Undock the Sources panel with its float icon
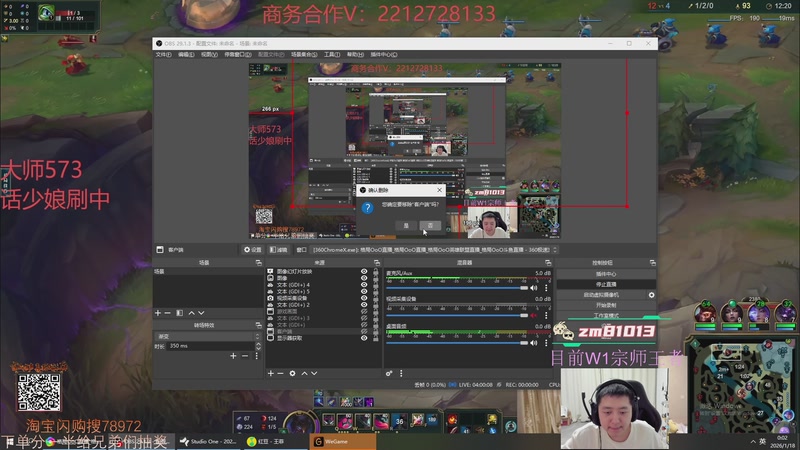 377,263
